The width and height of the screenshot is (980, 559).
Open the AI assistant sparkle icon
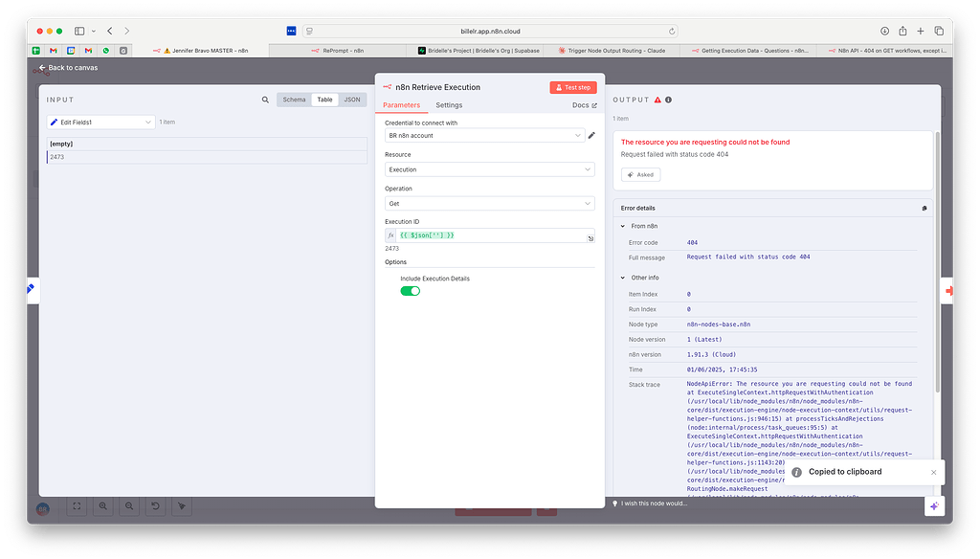coord(934,505)
